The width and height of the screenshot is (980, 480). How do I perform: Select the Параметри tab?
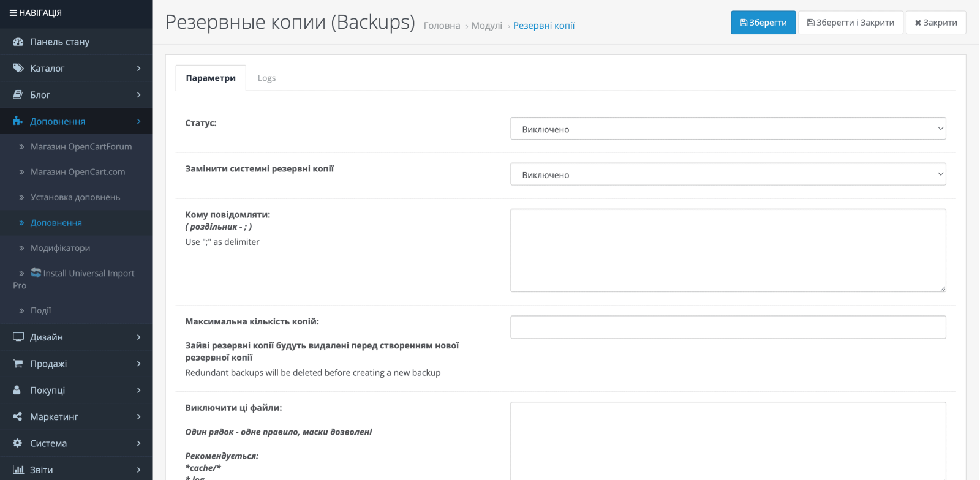pos(211,78)
